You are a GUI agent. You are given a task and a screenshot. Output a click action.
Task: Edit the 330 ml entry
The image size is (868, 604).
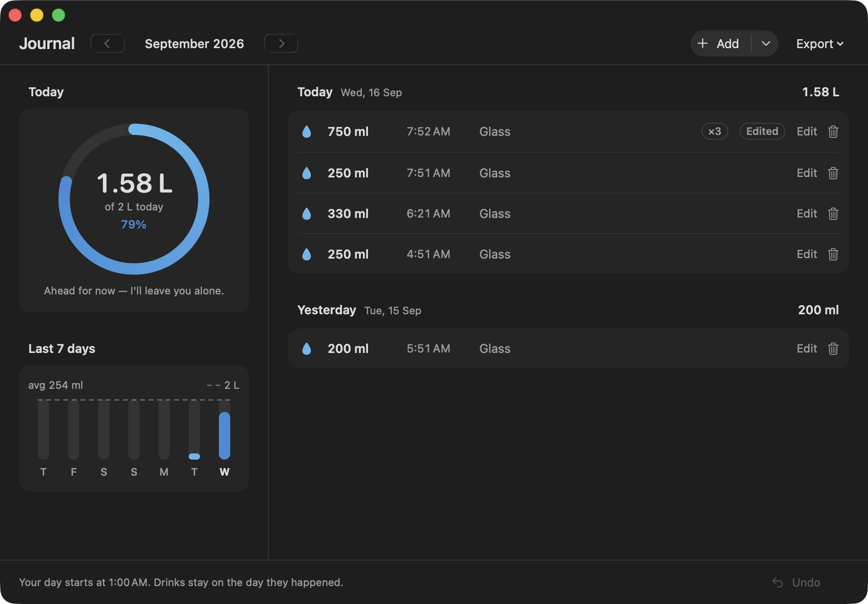[x=807, y=214]
